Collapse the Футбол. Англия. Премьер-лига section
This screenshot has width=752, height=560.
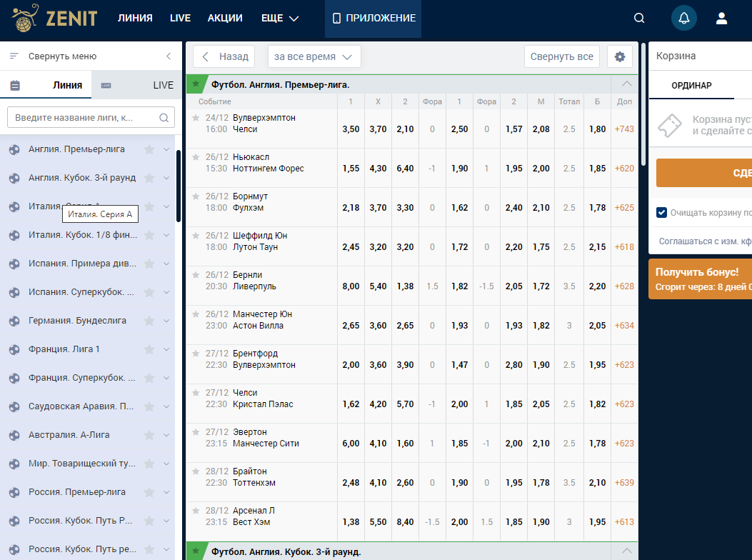coord(626,84)
